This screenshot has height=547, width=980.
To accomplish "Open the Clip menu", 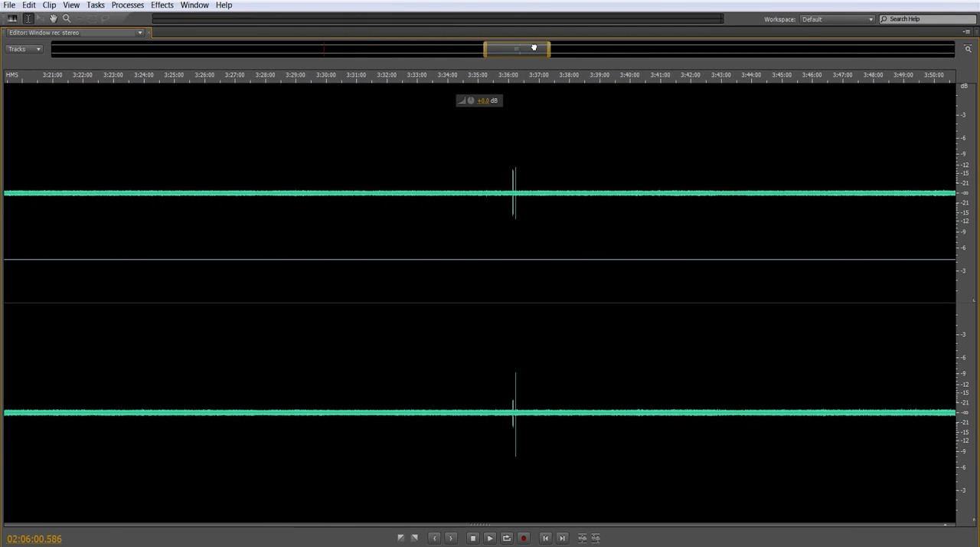I will (49, 5).
